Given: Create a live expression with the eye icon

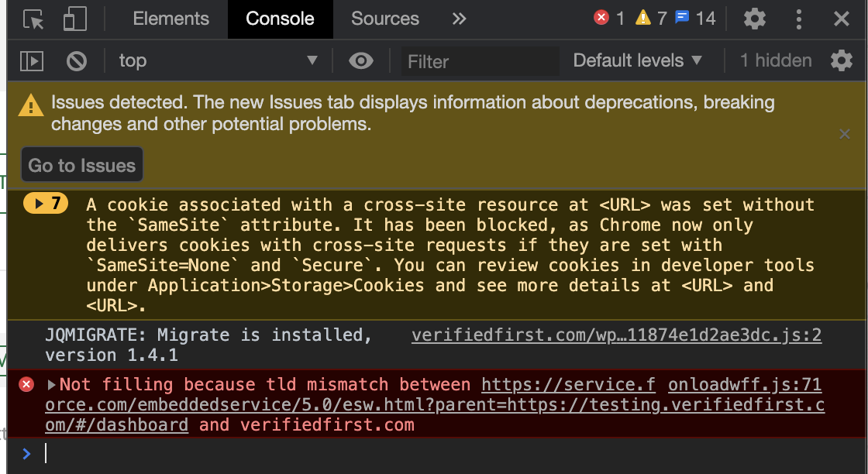Looking at the screenshot, I should [x=361, y=61].
